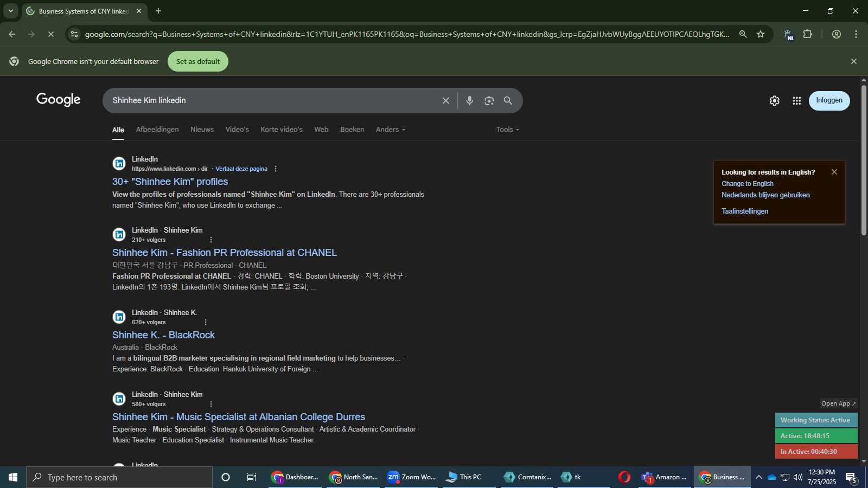
Task: Switch to Nieuws tab
Action: point(202,130)
